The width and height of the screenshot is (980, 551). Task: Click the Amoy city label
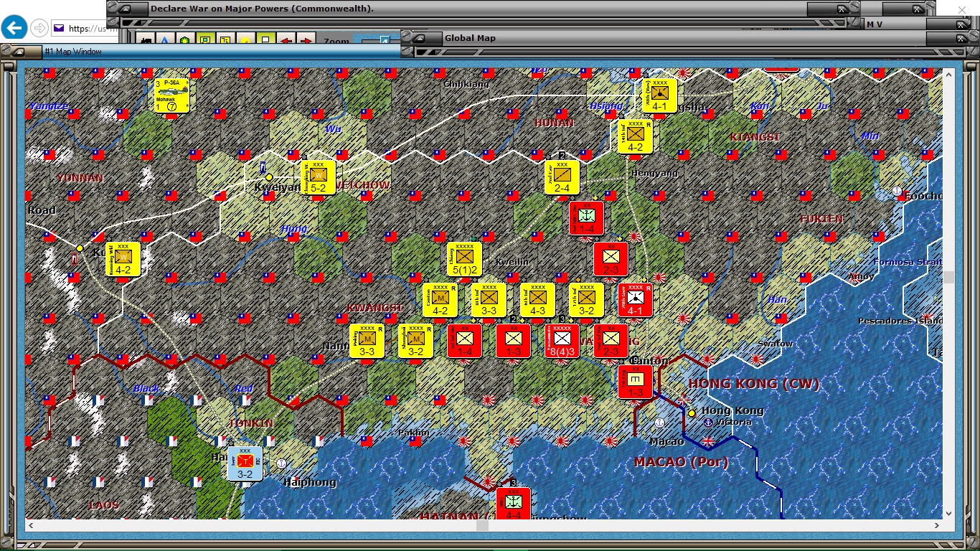pyautogui.click(x=861, y=276)
